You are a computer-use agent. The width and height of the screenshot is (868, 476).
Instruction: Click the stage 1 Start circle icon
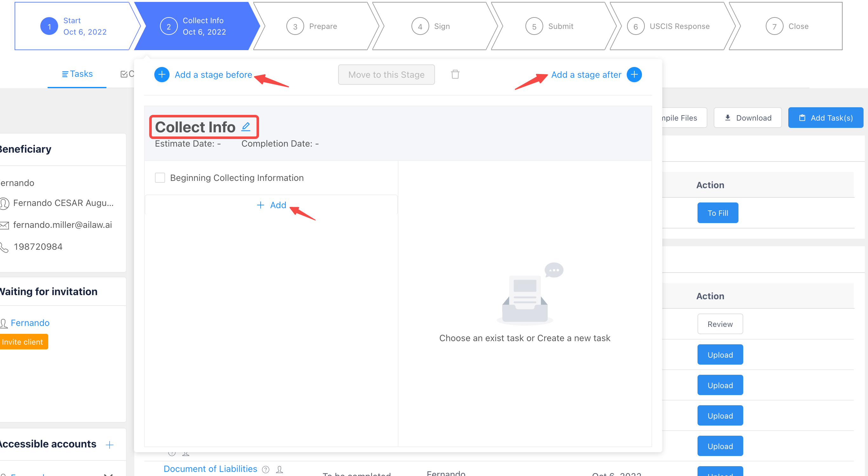tap(49, 26)
